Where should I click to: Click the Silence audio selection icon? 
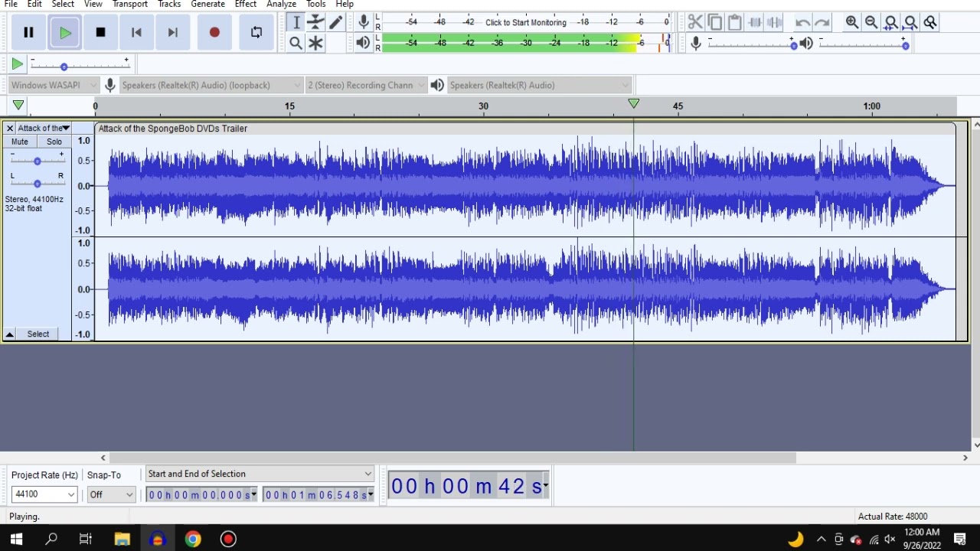point(775,22)
